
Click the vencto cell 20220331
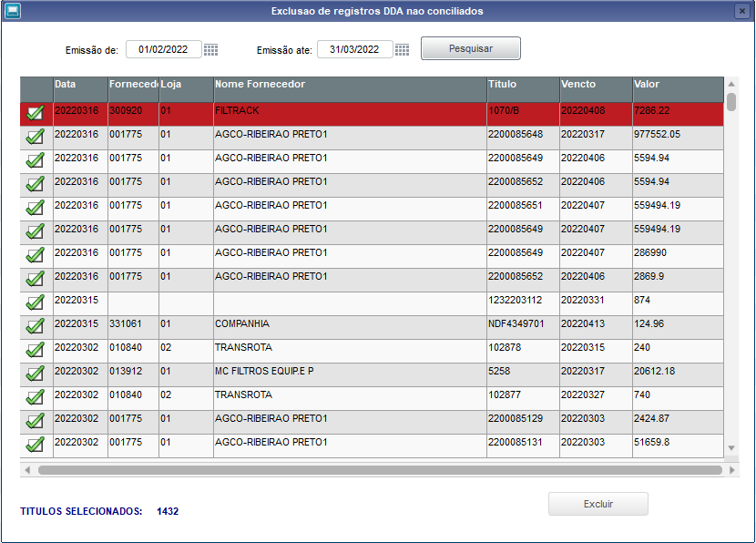596,303
